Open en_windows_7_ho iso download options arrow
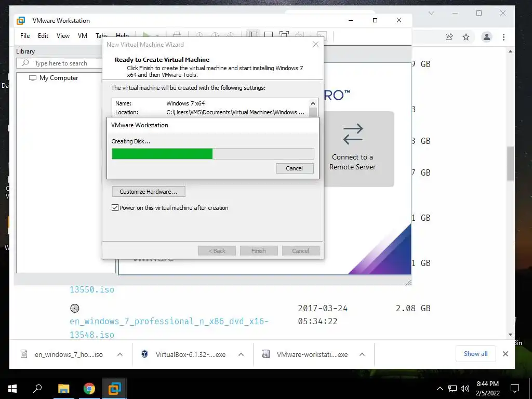The height and width of the screenshot is (399, 532). coord(120,354)
